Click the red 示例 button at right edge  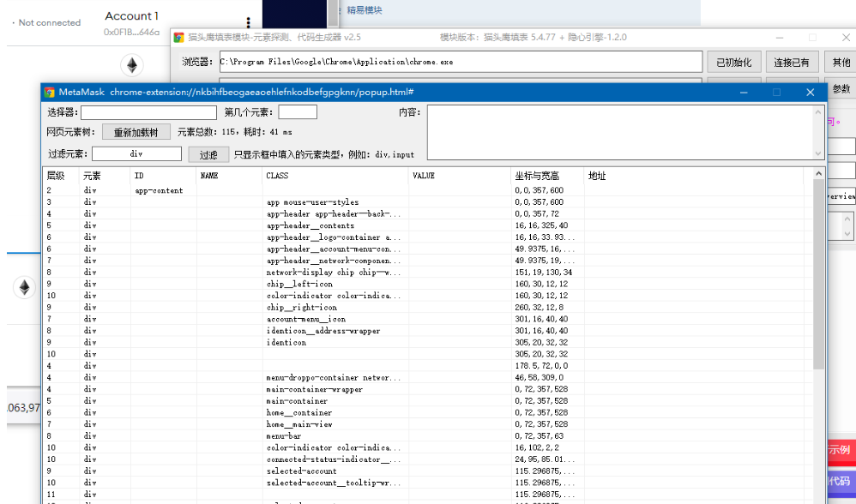click(x=841, y=451)
